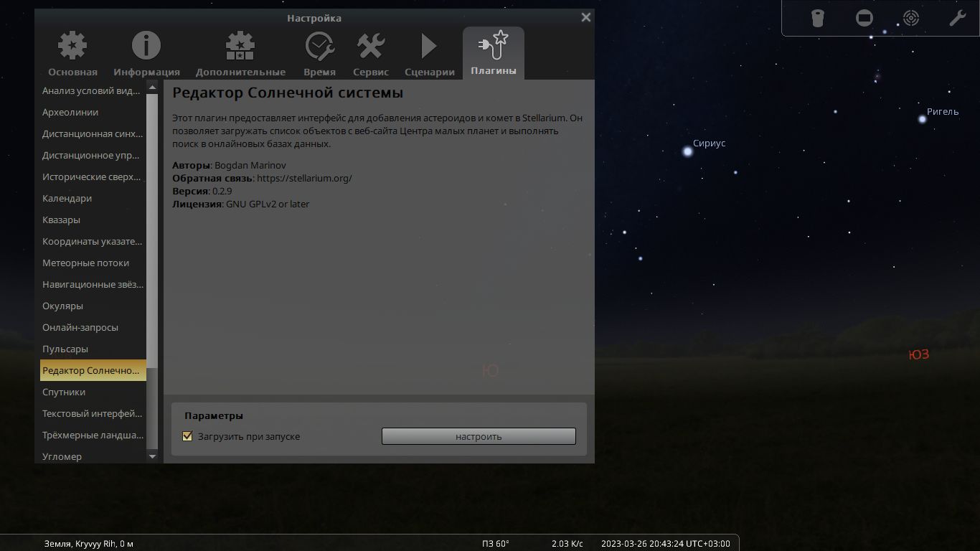Select the Окуляры plugin entry
Image resolution: width=980 pixels, height=551 pixels.
click(x=63, y=306)
